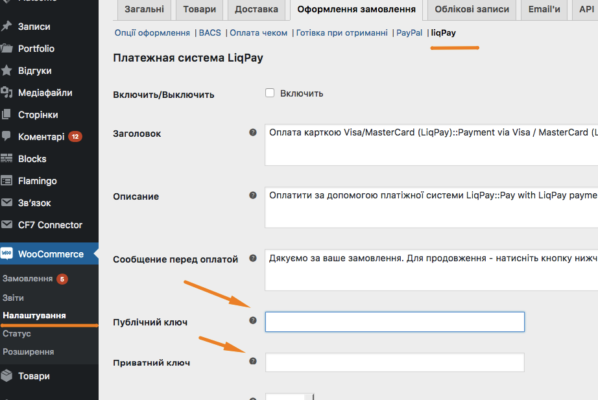
Task: Open Замовлення submenu item
Action: (x=27, y=279)
